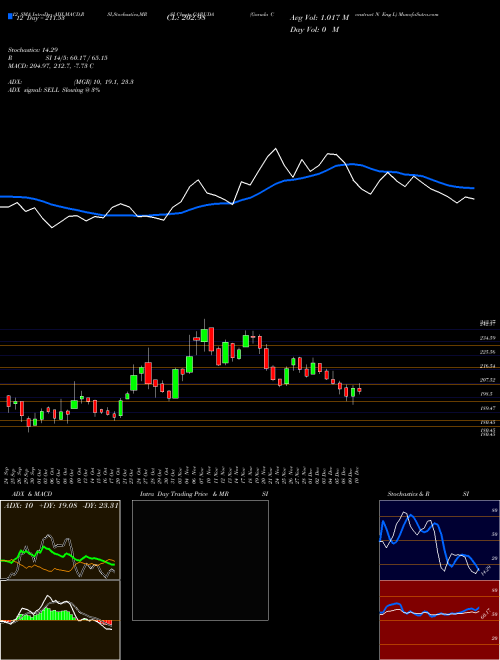Click the "Stochastics: 14.29" text
The image size is (500, 660).
click(x=35, y=50)
